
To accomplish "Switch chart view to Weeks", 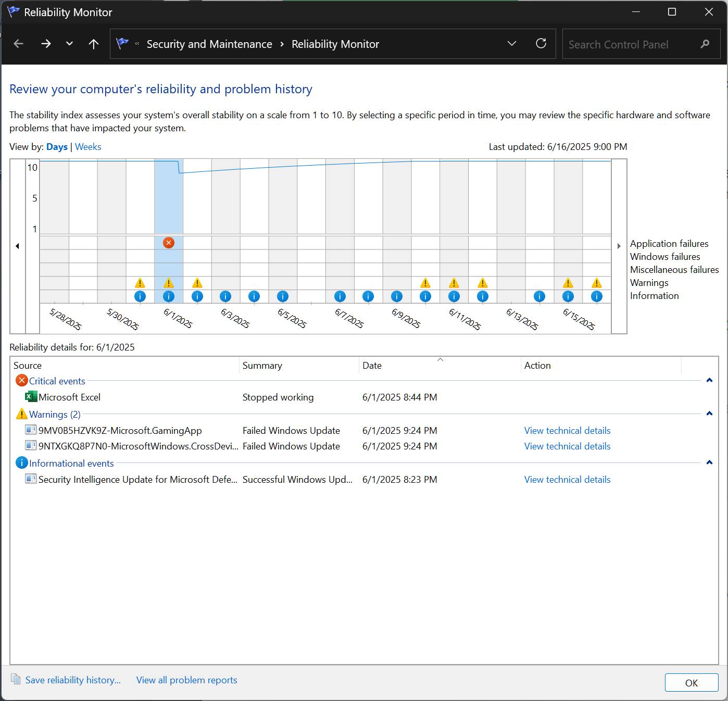I will [88, 147].
